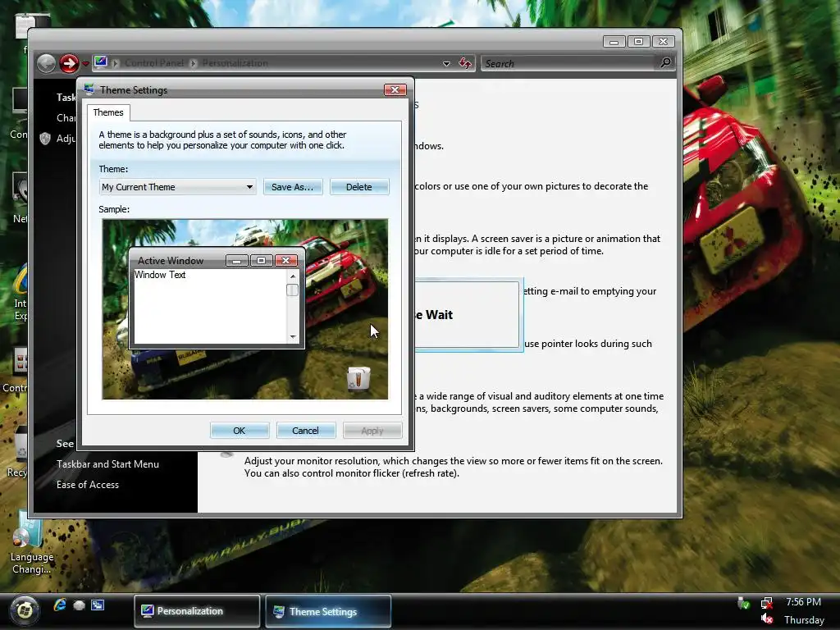Image resolution: width=840 pixels, height=630 pixels.
Task: Click the green tray icon left of network
Action: (743, 603)
